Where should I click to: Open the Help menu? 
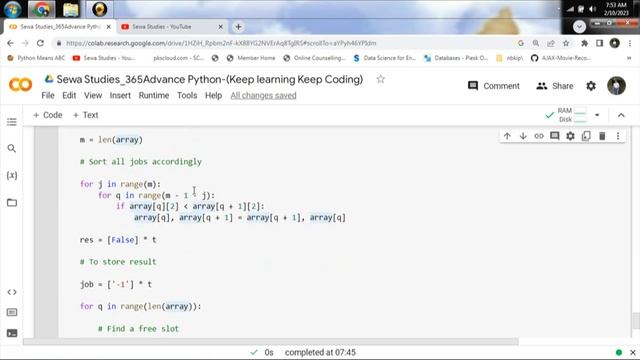(x=213, y=96)
